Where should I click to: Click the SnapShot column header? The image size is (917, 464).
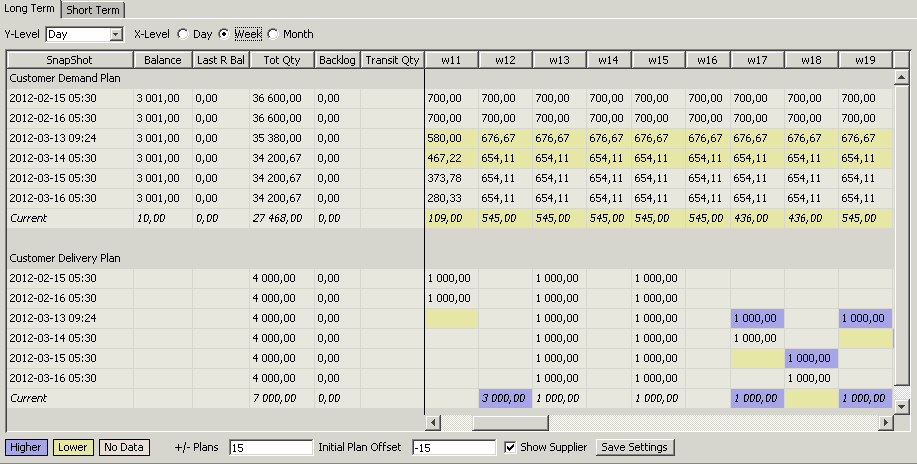(69, 60)
